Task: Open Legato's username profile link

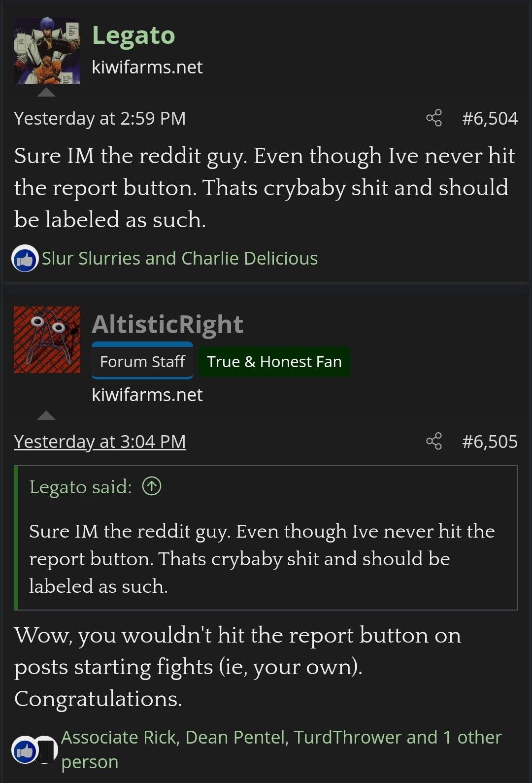Action: (133, 35)
